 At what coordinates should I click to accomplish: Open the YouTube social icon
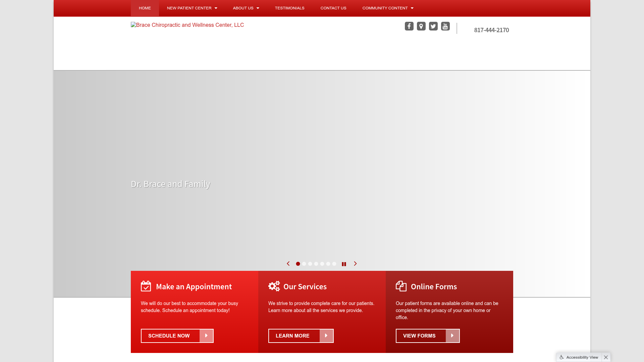[x=445, y=26]
